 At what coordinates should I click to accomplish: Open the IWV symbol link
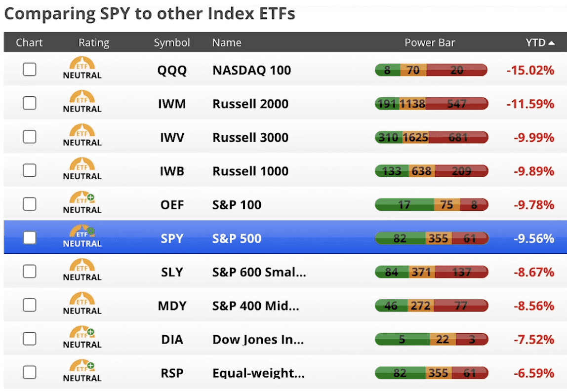pos(172,137)
